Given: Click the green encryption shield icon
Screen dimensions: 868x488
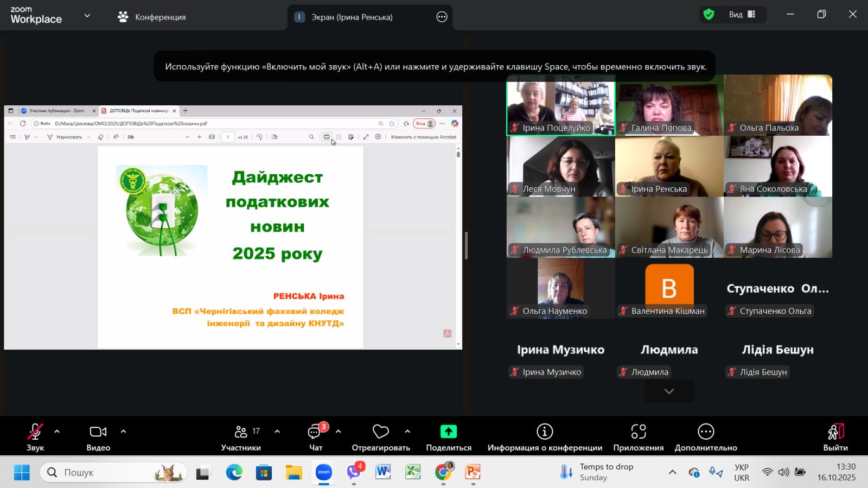Looking at the screenshot, I should coord(709,15).
